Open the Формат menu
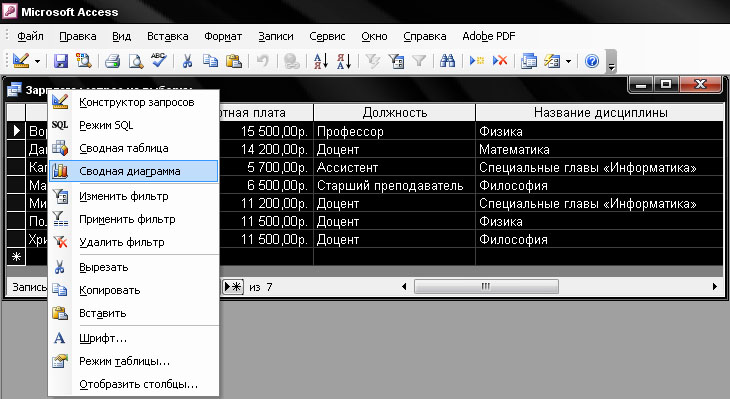The height and width of the screenshot is (399, 730). [223, 36]
